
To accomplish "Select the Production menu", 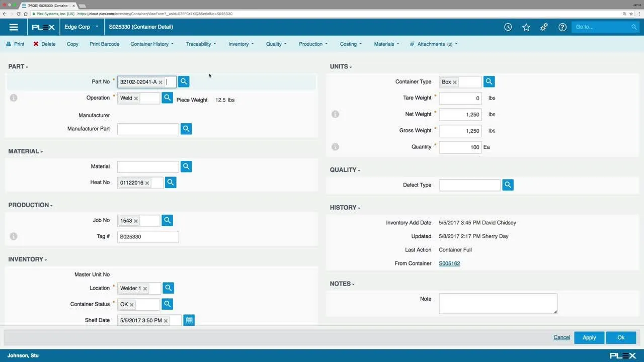I will tap(312, 44).
